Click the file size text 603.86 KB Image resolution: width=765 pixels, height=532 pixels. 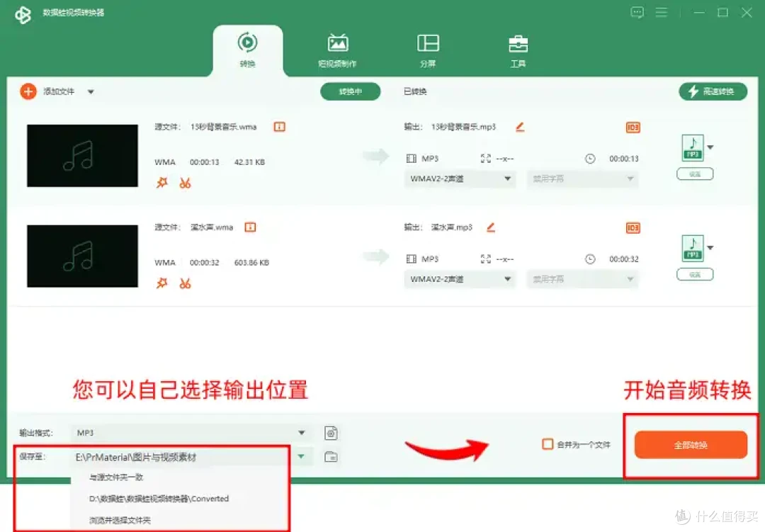click(251, 263)
